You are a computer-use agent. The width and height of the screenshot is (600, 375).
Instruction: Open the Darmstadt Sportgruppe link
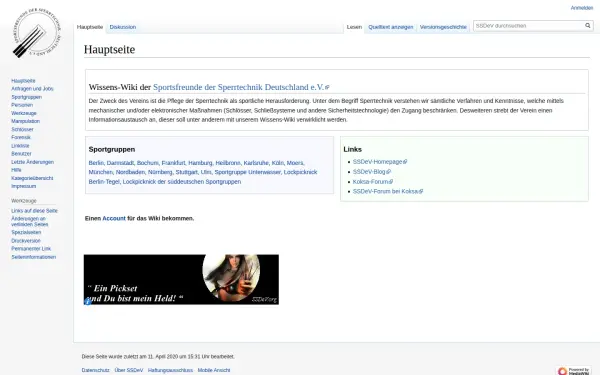[120, 163]
